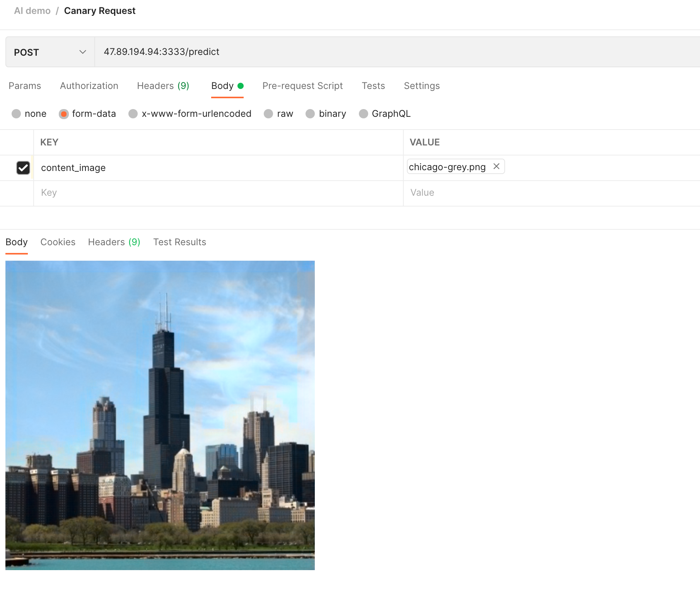Select the request Body tab
Viewport: 700px width, 591px height.
click(x=227, y=86)
